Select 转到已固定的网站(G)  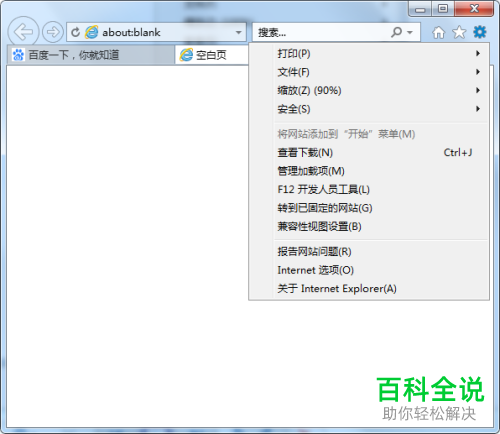click(x=369, y=208)
